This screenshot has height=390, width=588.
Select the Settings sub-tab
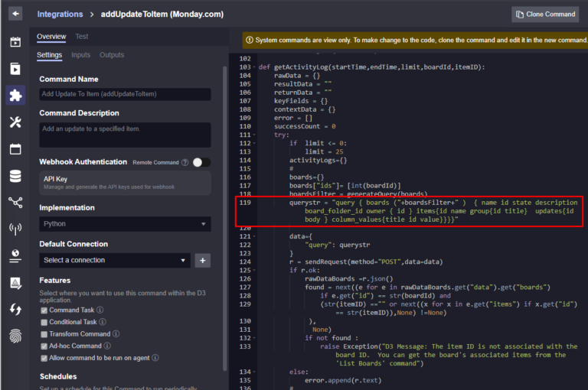(49, 55)
